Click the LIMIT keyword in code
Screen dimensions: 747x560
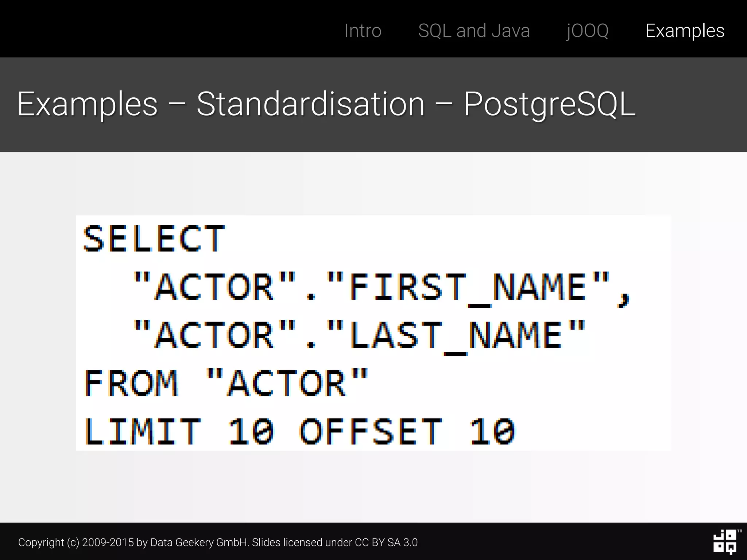tap(142, 432)
